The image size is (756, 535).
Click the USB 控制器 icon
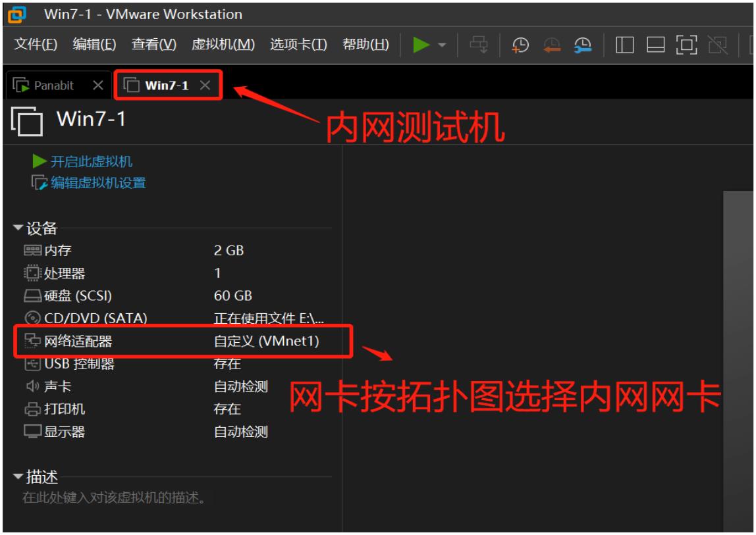(x=32, y=364)
